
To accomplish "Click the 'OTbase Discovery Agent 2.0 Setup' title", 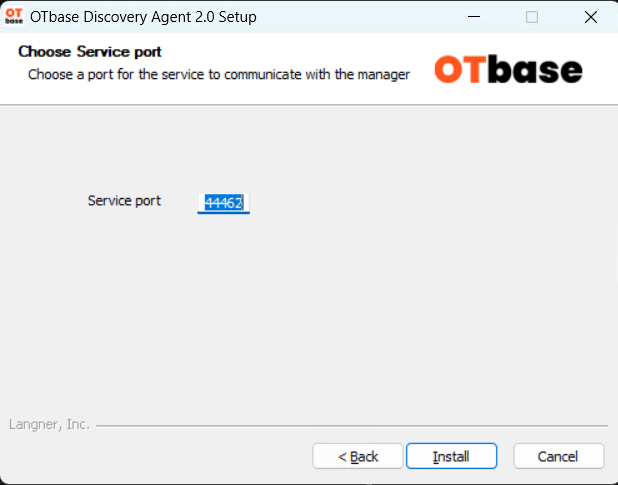I will coord(143,17).
